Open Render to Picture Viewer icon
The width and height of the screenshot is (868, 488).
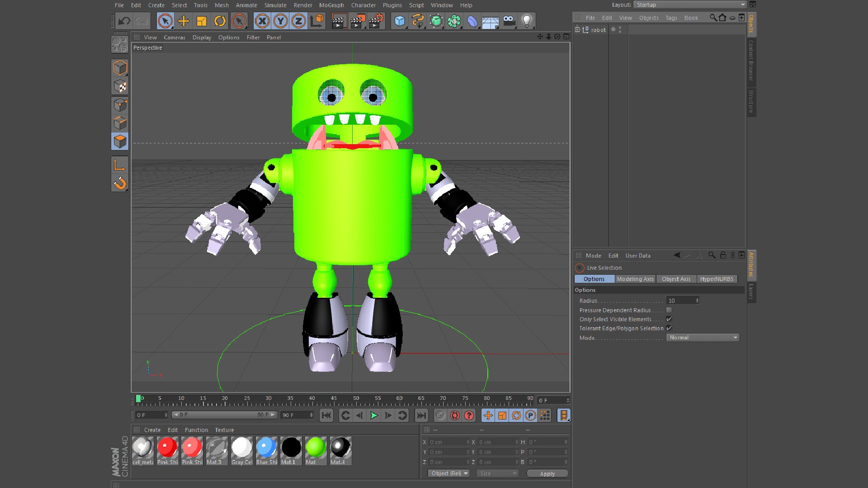(x=358, y=21)
